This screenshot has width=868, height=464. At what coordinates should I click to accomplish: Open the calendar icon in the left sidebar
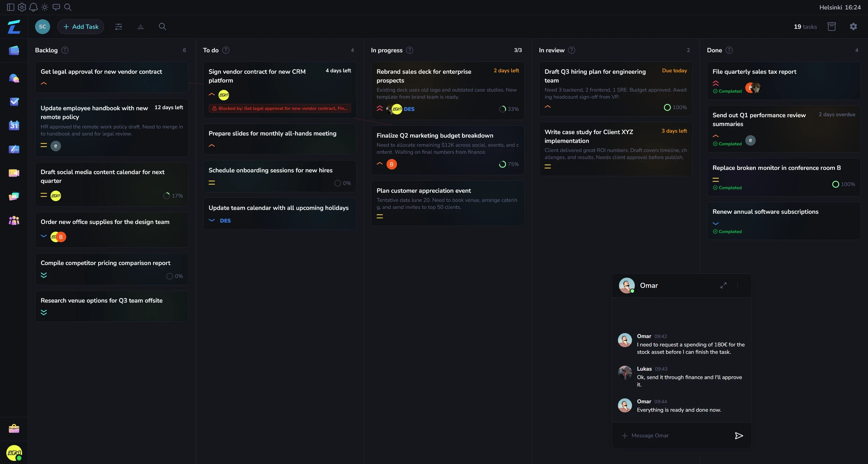point(14,125)
